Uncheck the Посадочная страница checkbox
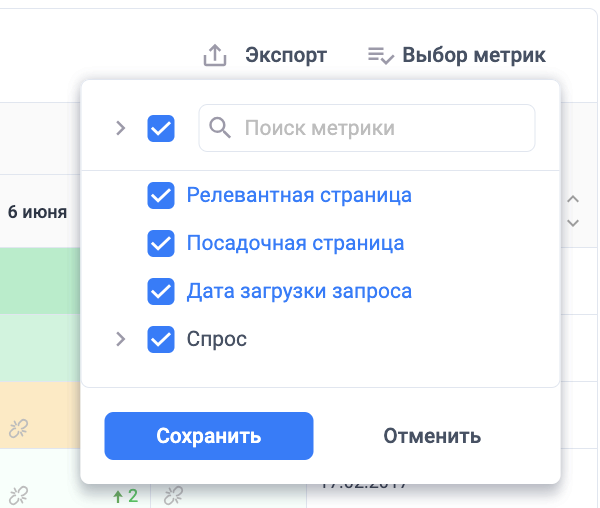600x508 pixels. [x=161, y=243]
